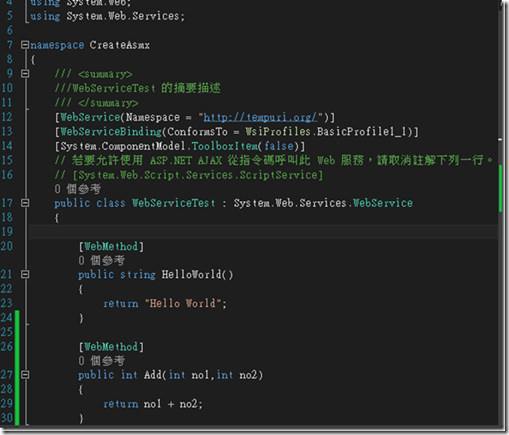Screen dimensions: 509x435
Task: Click the WebMethod attribute on line 20
Action: (111, 247)
